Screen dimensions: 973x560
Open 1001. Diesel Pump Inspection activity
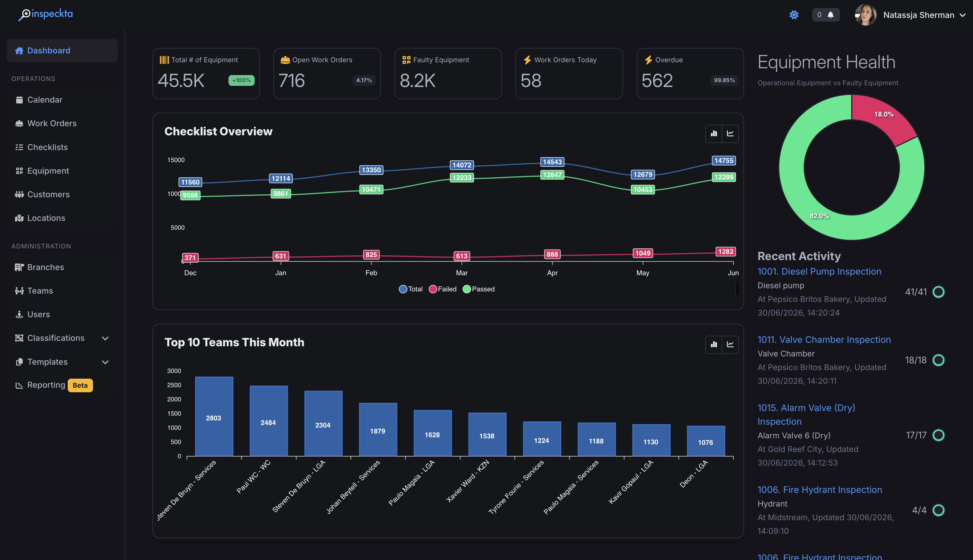[819, 271]
